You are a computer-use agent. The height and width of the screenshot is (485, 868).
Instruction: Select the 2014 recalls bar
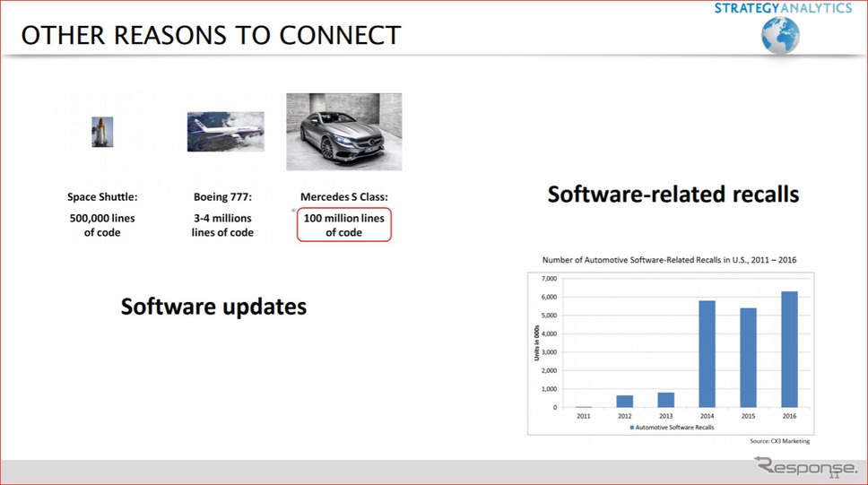click(x=707, y=354)
